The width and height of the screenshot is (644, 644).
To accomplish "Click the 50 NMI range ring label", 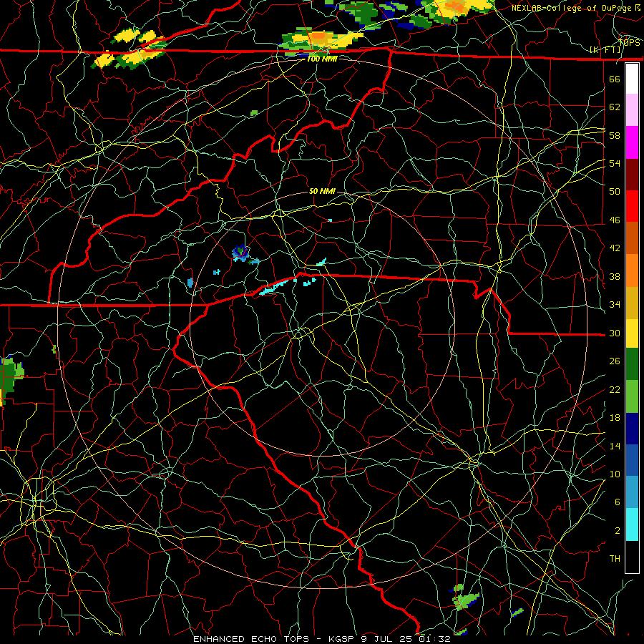I will (x=322, y=191).
